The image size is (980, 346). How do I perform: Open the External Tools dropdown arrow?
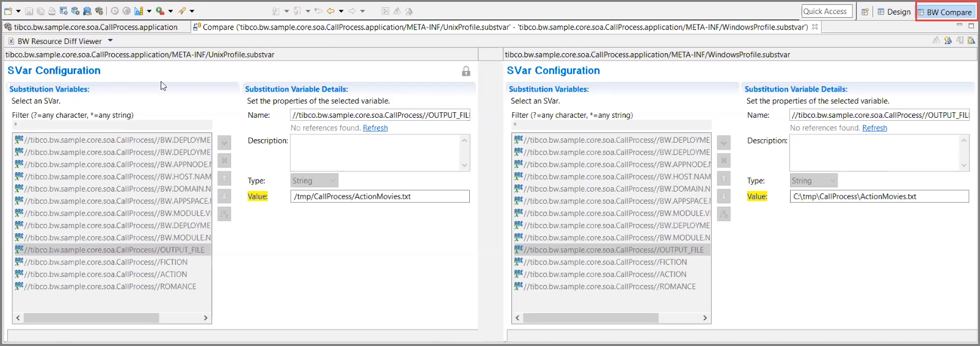pos(192,11)
